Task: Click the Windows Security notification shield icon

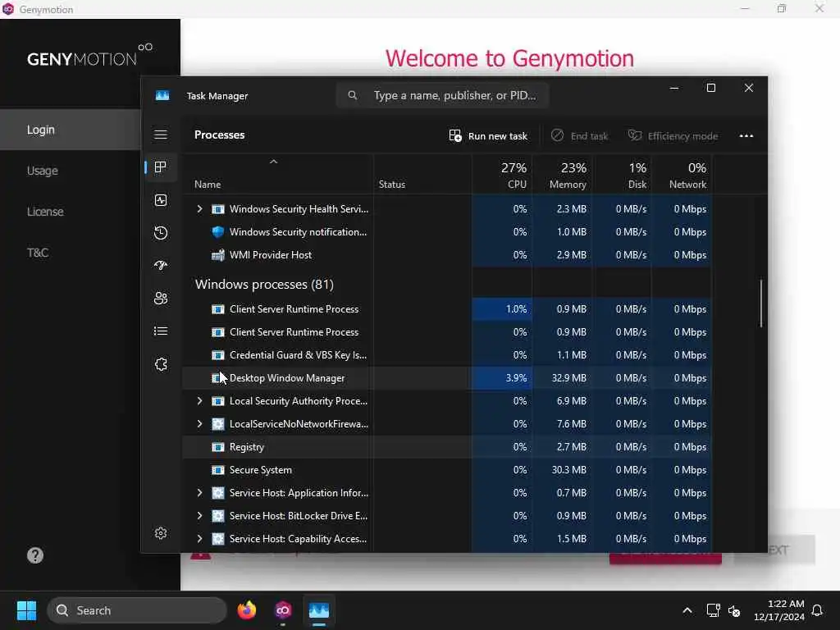Action: [x=218, y=232]
